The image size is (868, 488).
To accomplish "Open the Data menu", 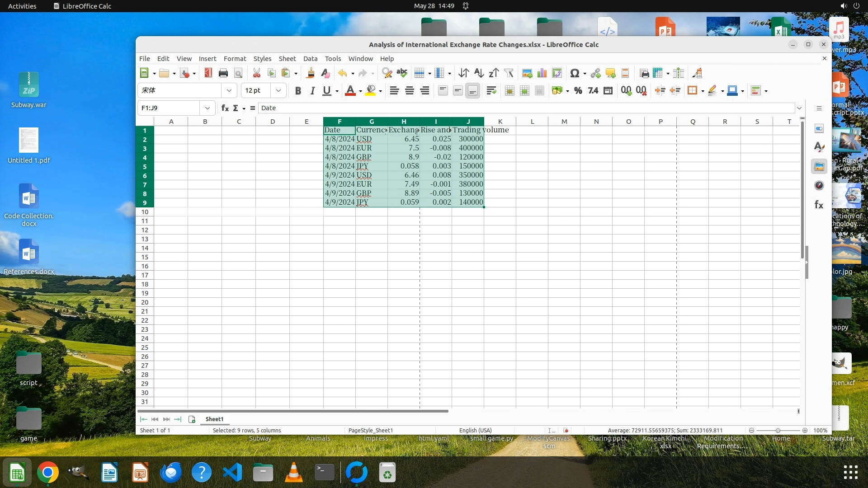I will pyautogui.click(x=310, y=59).
